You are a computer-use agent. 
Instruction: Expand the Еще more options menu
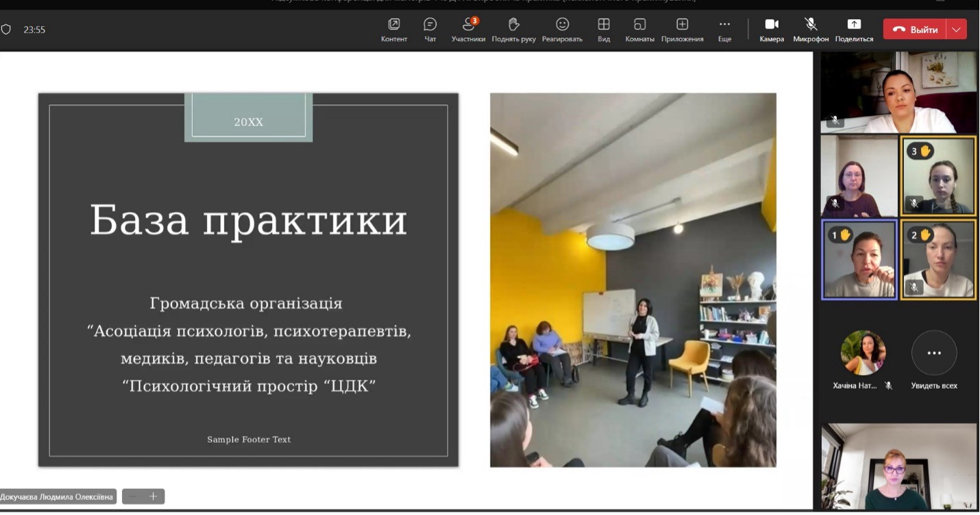[724, 29]
